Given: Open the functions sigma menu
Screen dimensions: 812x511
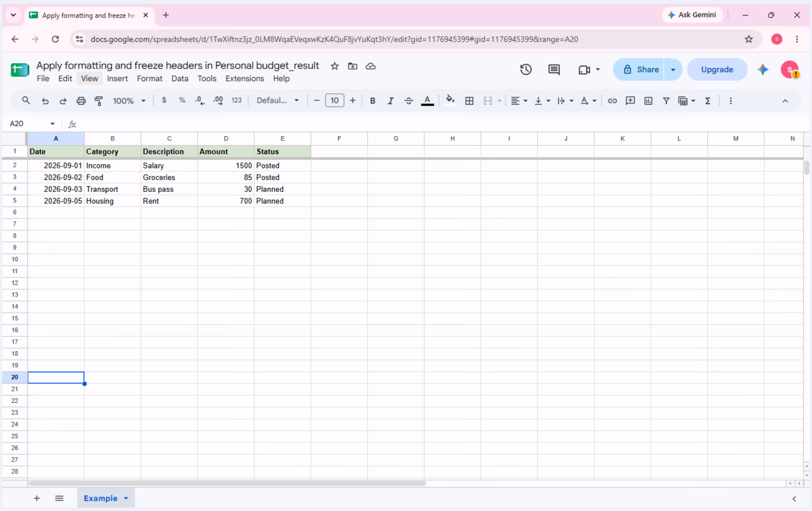Looking at the screenshot, I should click(708, 101).
